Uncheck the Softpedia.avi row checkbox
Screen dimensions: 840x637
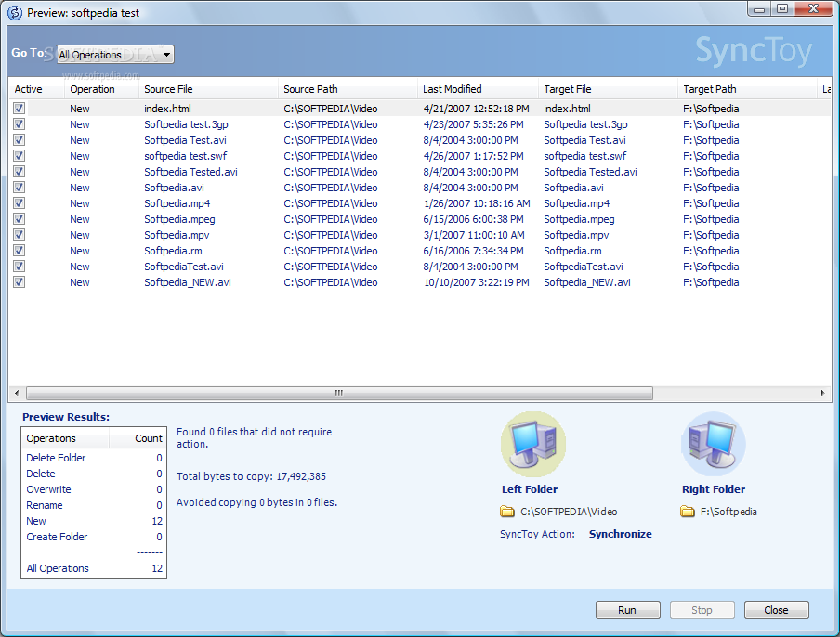pyautogui.click(x=20, y=188)
